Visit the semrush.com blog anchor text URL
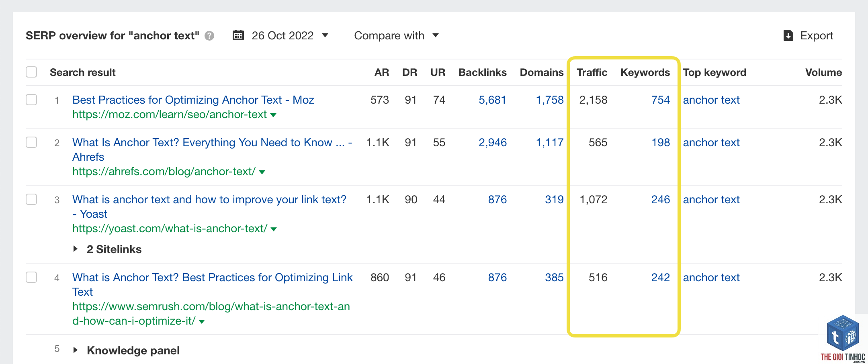 coord(211,313)
